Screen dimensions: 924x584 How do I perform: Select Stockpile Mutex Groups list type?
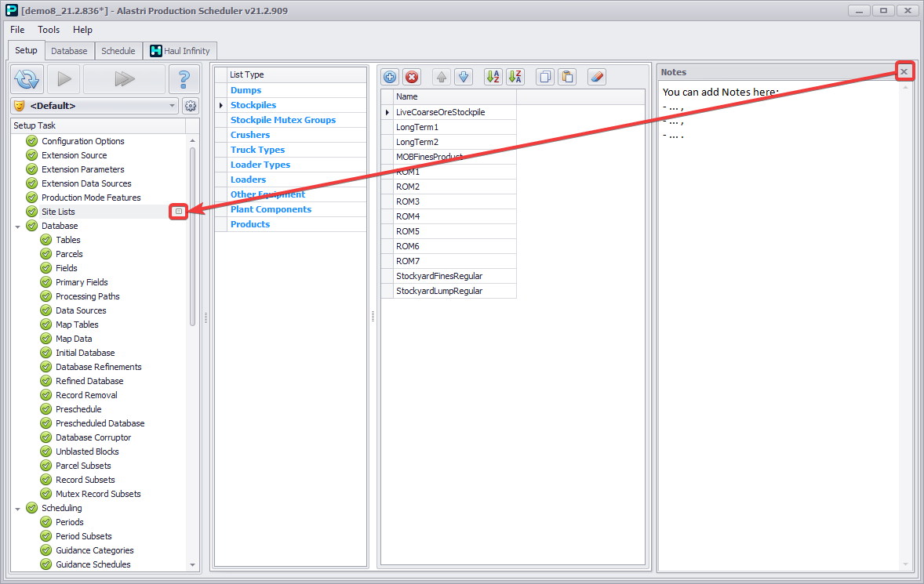click(283, 119)
